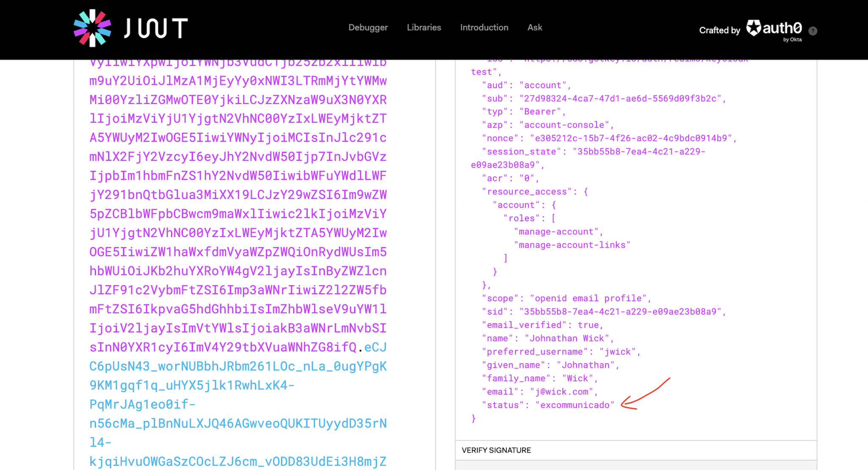Click the 'manage-account-links' role entry
Viewport: 868px width, 470px height.
pos(572,245)
